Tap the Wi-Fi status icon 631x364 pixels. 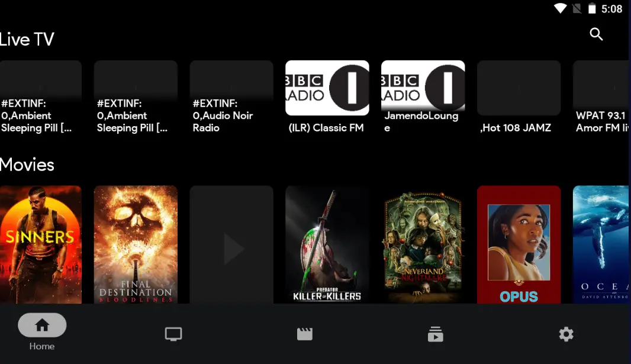[x=560, y=8]
